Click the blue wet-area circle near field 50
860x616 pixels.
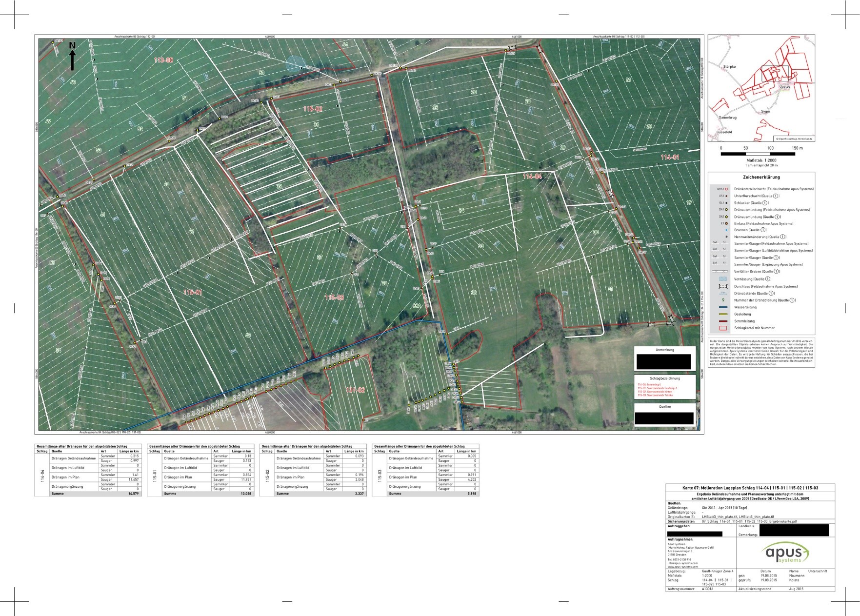coord(295,63)
